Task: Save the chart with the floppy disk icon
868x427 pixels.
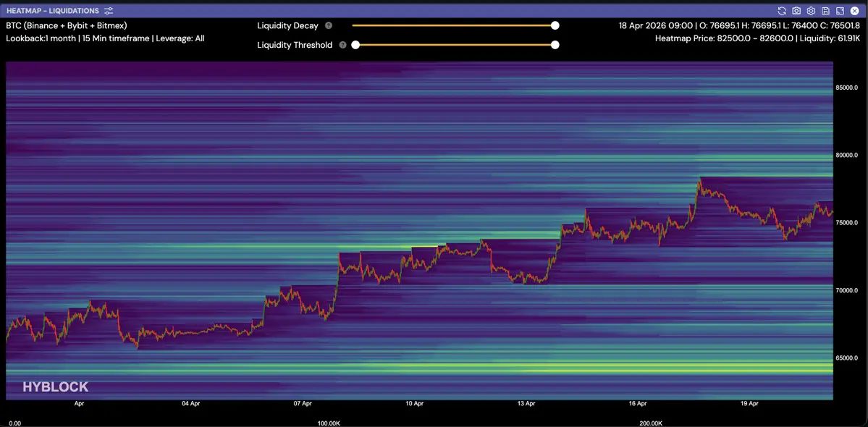Action: click(825, 11)
